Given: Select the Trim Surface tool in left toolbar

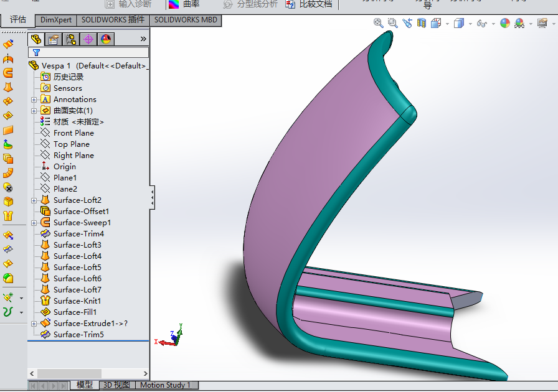Looking at the screenshot, I should (x=8, y=250).
